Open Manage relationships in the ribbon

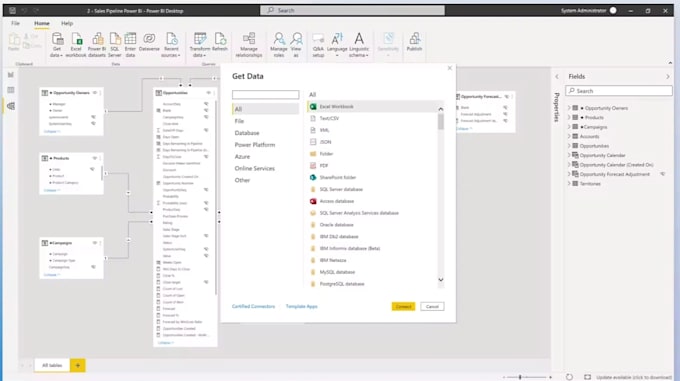pyautogui.click(x=248, y=45)
